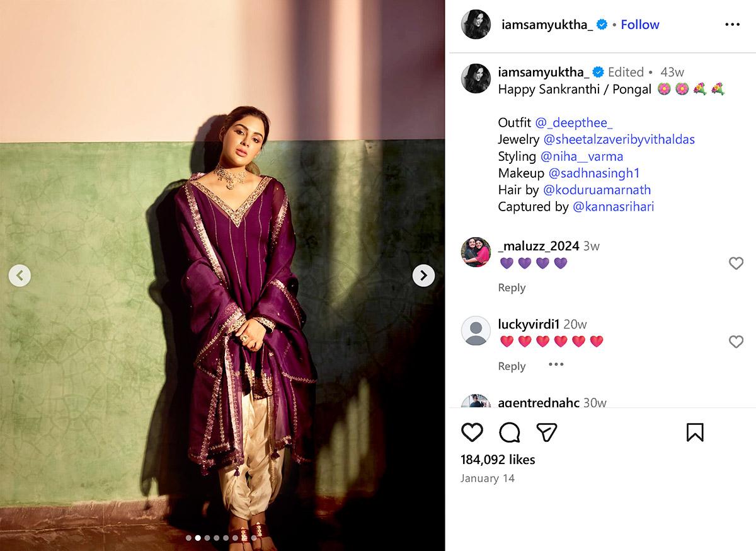Open options dots under luckyvirdi1 comment
This screenshot has width=756, height=551.
pos(556,364)
